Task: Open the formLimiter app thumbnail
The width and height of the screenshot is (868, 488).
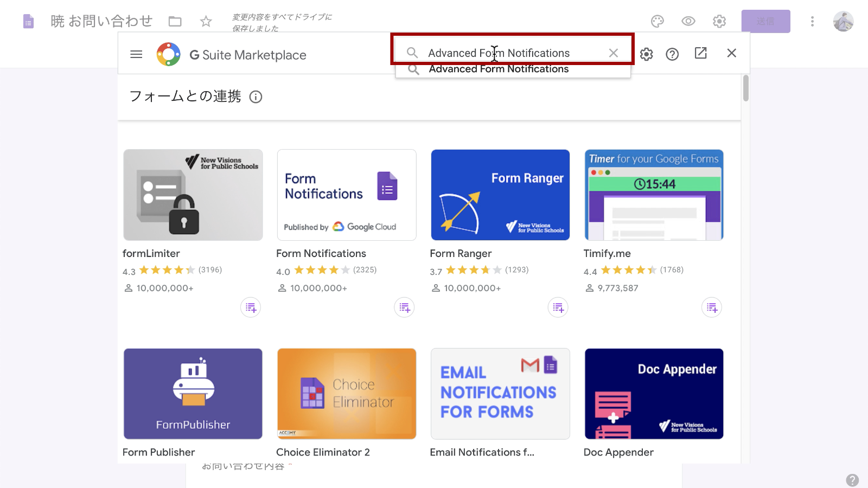Action: [193, 195]
